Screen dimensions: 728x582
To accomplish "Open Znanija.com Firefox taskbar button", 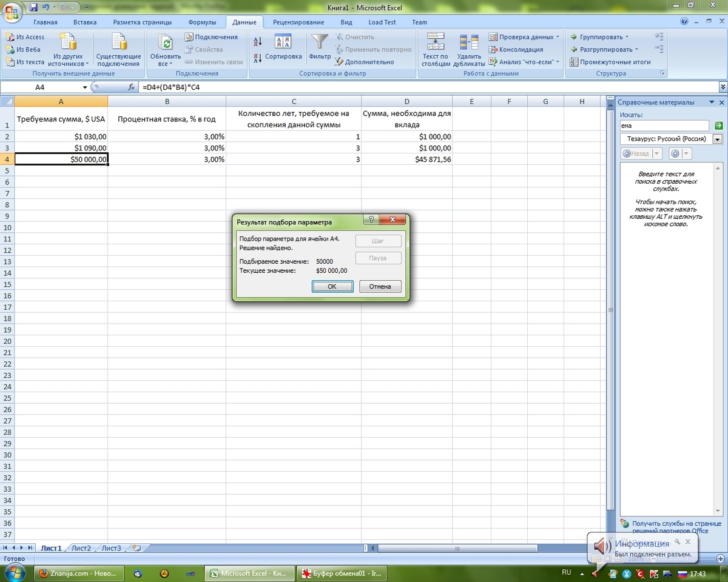I will (x=79, y=573).
